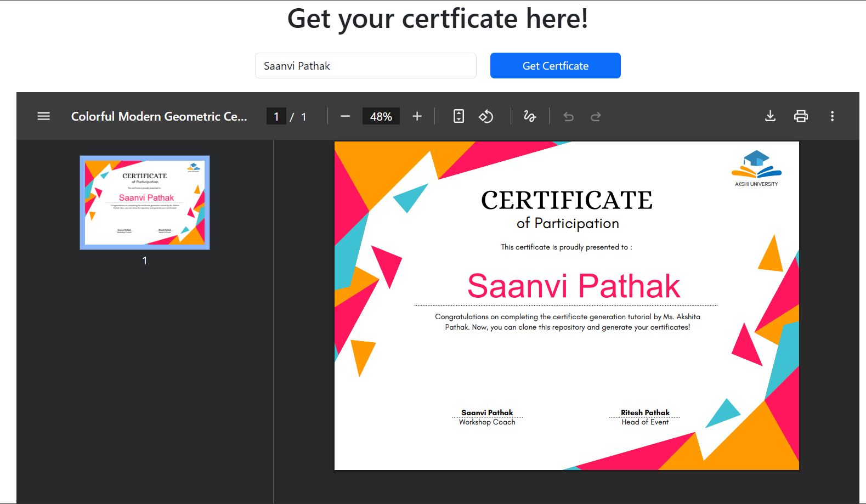This screenshot has width=866, height=504.
Task: Open the more actions three-dot menu
Action: click(832, 116)
